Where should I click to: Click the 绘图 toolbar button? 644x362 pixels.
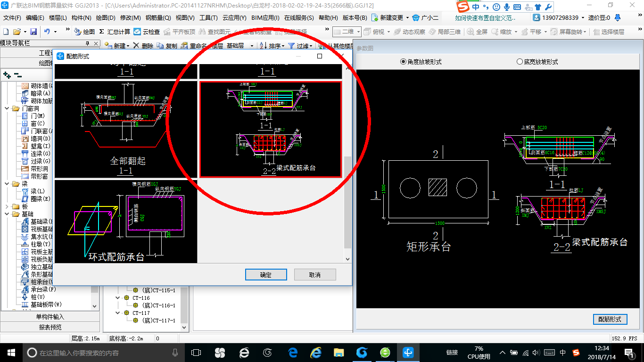(x=84, y=32)
